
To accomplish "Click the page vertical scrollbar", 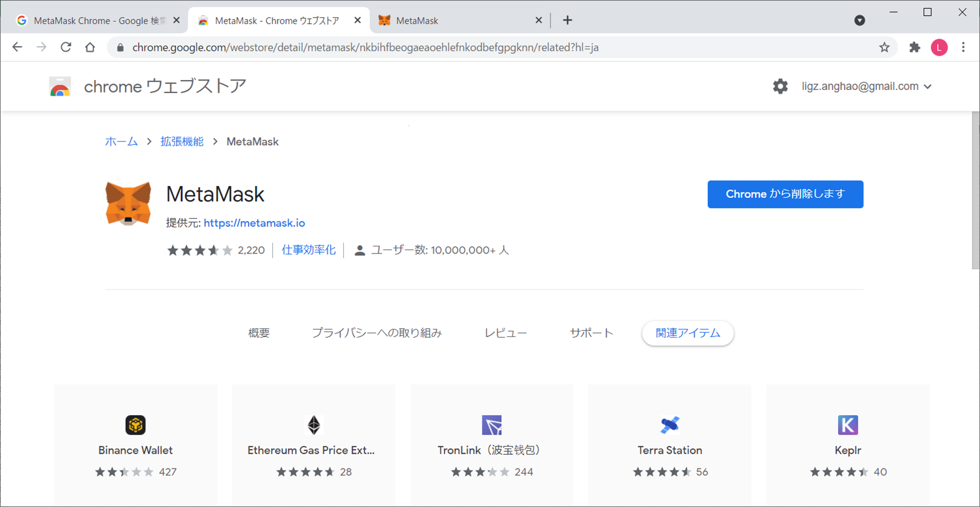I will tap(975, 191).
